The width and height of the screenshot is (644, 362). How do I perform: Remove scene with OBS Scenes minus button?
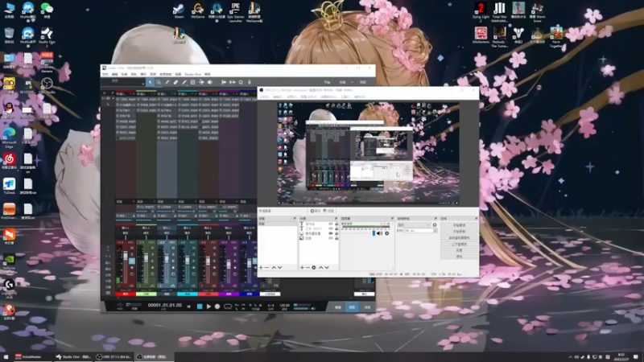(x=267, y=268)
